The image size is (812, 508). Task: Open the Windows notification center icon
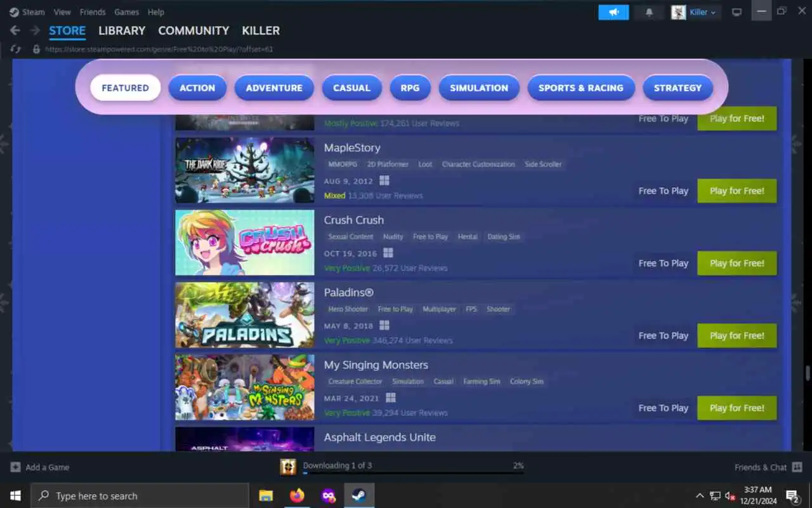(x=792, y=496)
